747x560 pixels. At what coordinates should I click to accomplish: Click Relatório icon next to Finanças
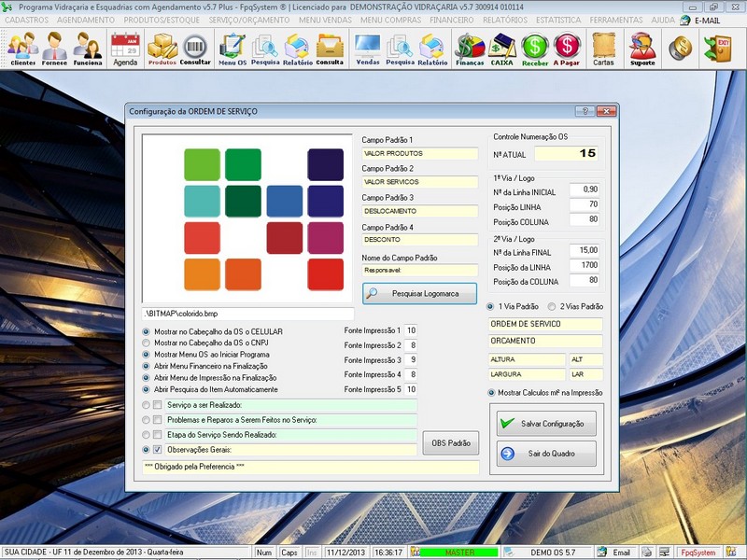(432, 49)
